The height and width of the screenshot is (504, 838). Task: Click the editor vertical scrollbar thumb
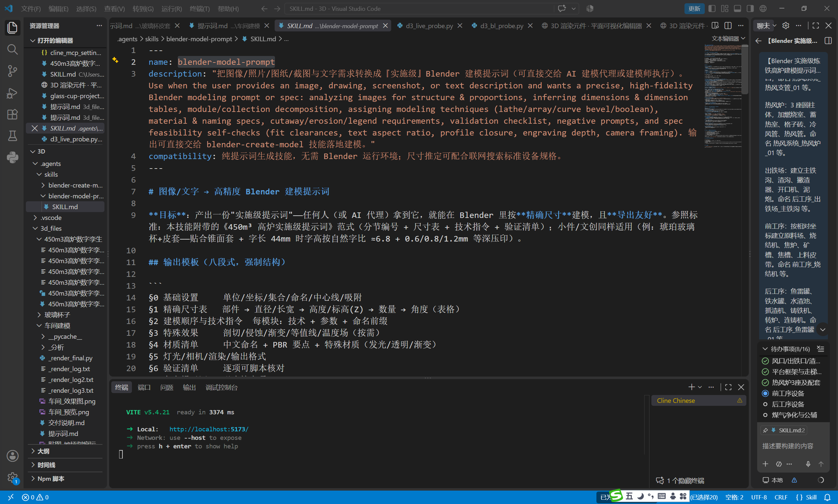click(745, 70)
